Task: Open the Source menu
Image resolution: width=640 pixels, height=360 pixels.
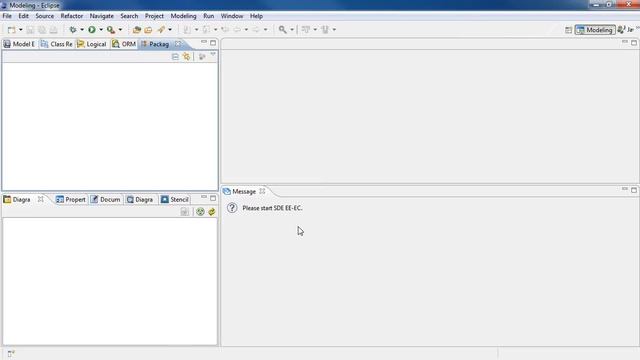Action: [x=44, y=16]
